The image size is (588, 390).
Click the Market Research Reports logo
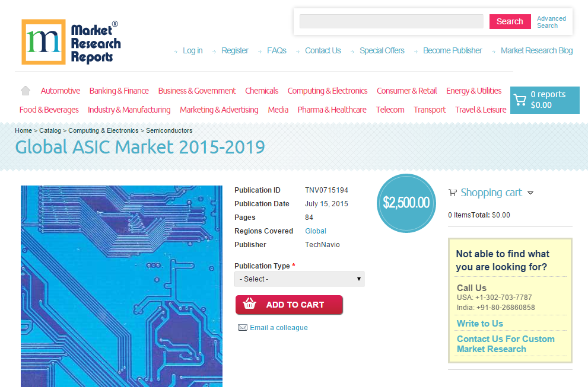[71, 40]
